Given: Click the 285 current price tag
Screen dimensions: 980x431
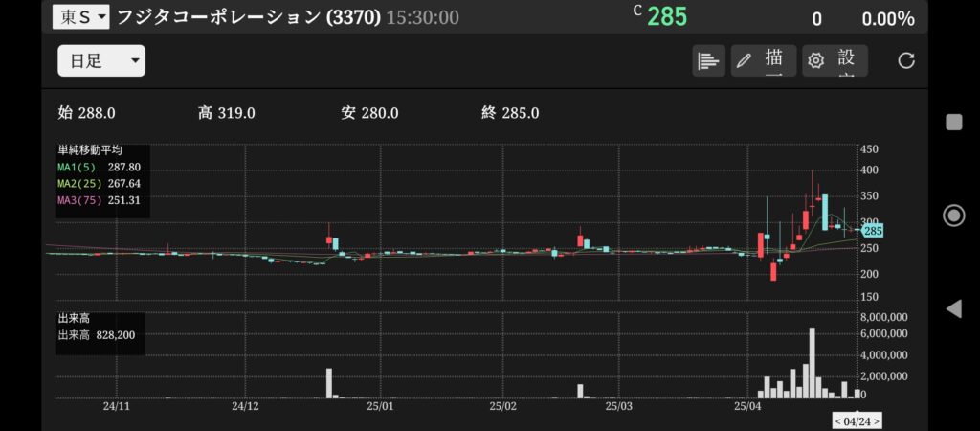Looking at the screenshot, I should [873, 231].
